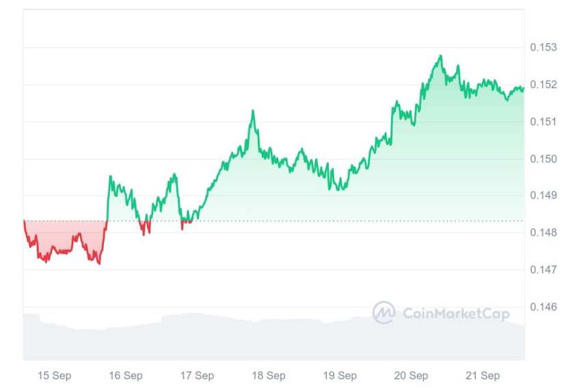
Task: Select the 0.146 price axis label
Action: point(544,306)
